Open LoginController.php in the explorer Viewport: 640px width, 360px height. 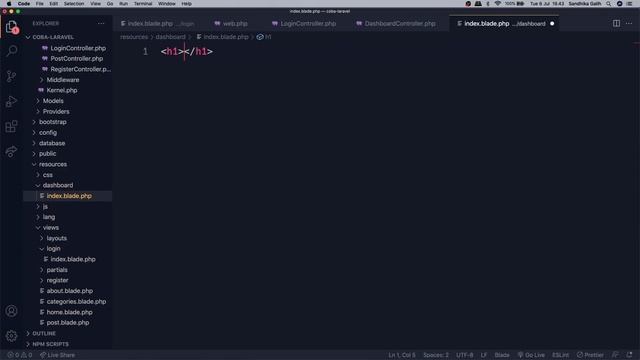(78, 48)
